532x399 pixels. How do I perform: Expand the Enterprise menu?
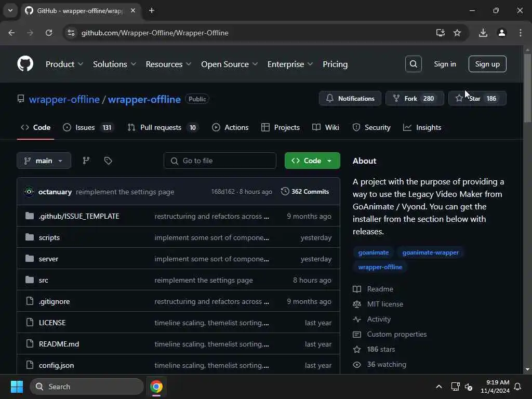(x=290, y=64)
